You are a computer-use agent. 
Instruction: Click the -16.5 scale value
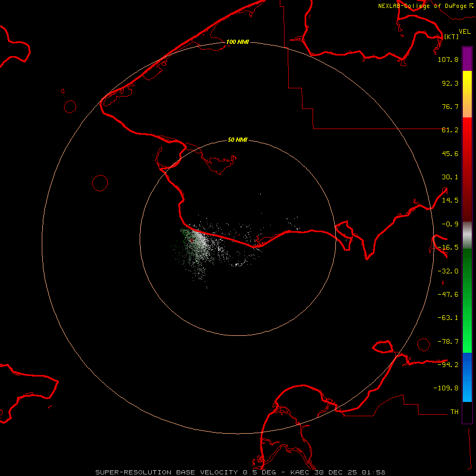448,248
